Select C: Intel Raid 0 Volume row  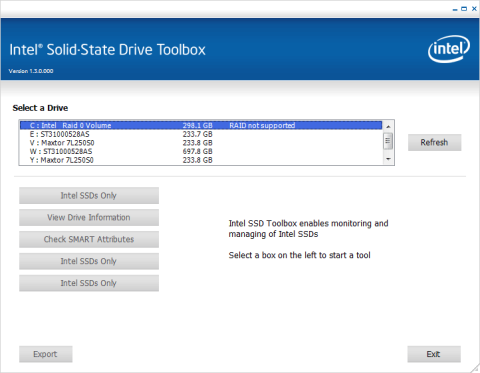coord(201,125)
